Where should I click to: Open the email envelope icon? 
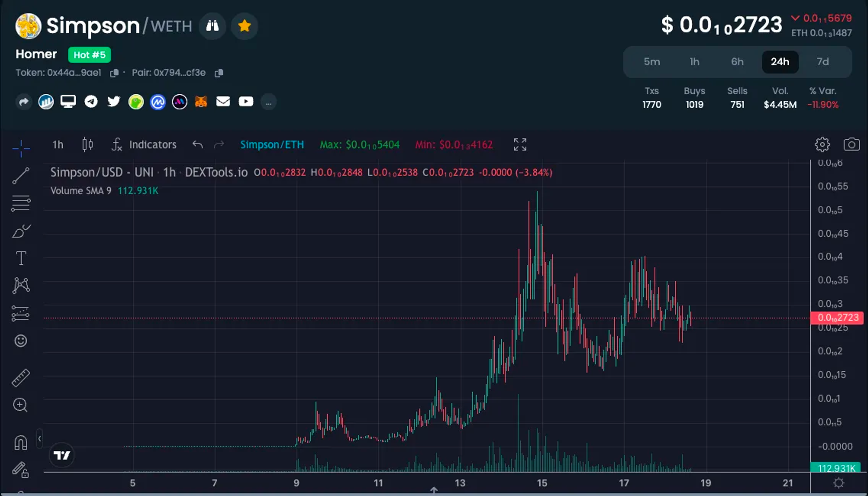click(223, 102)
